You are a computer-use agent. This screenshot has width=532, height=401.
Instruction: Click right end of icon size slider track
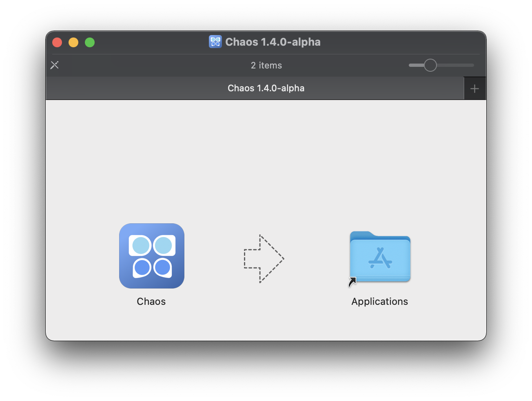click(471, 65)
